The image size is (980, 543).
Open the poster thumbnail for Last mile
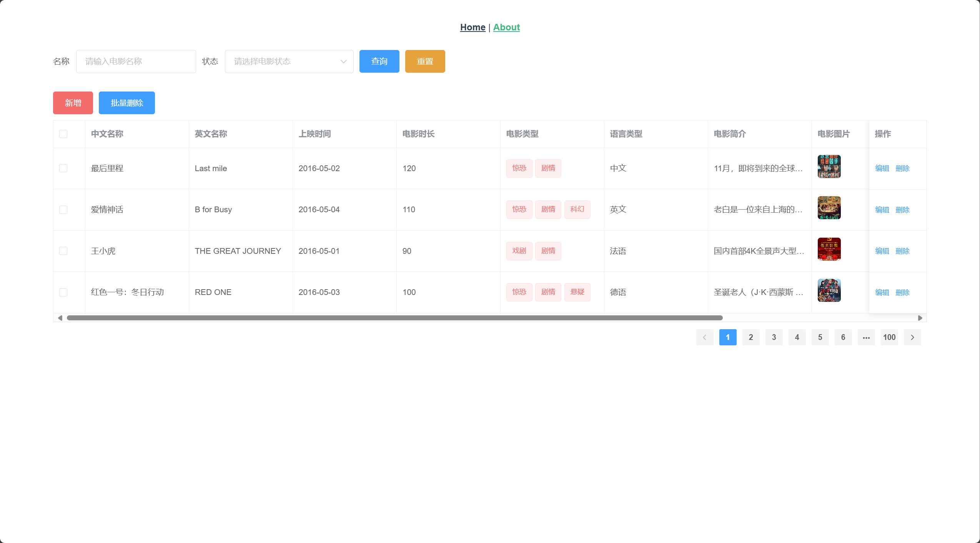tap(829, 167)
